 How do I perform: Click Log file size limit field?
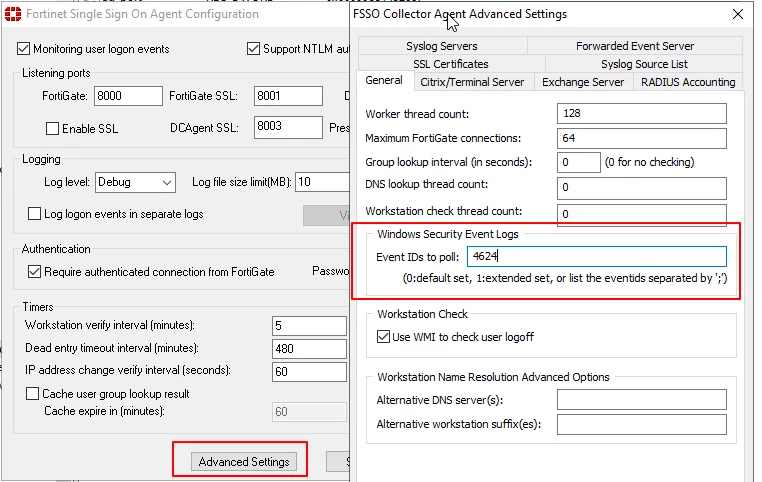[322, 182]
